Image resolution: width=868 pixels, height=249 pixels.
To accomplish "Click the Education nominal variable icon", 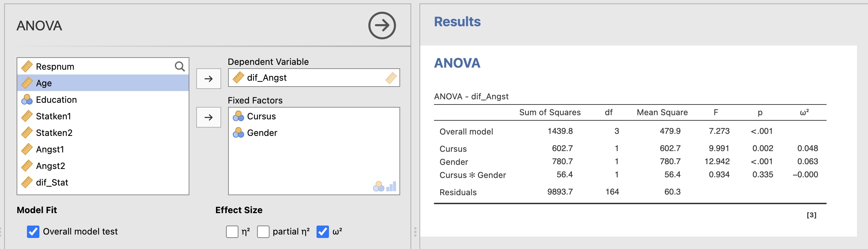I will (x=27, y=100).
